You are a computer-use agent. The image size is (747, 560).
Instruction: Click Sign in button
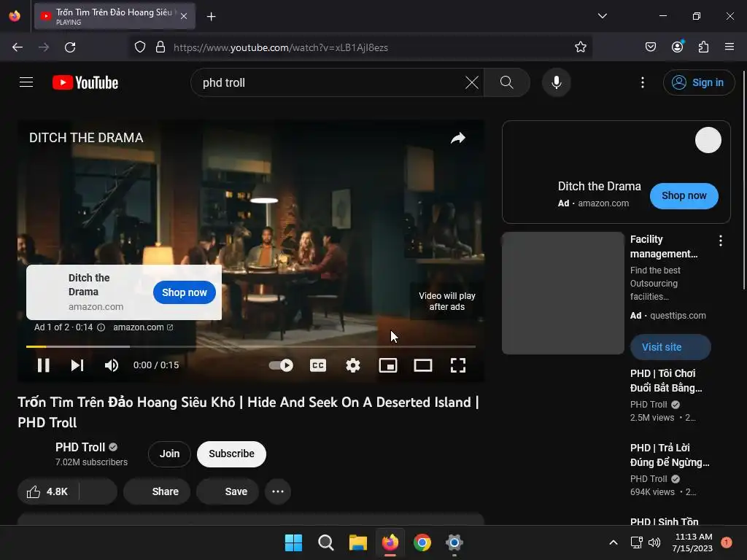coord(698,82)
